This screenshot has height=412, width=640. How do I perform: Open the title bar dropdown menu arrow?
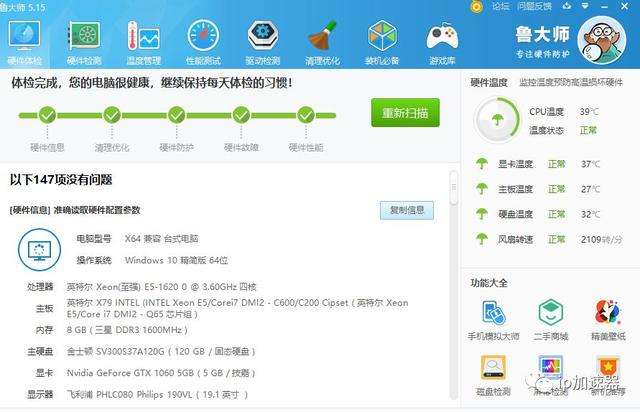click(585, 7)
